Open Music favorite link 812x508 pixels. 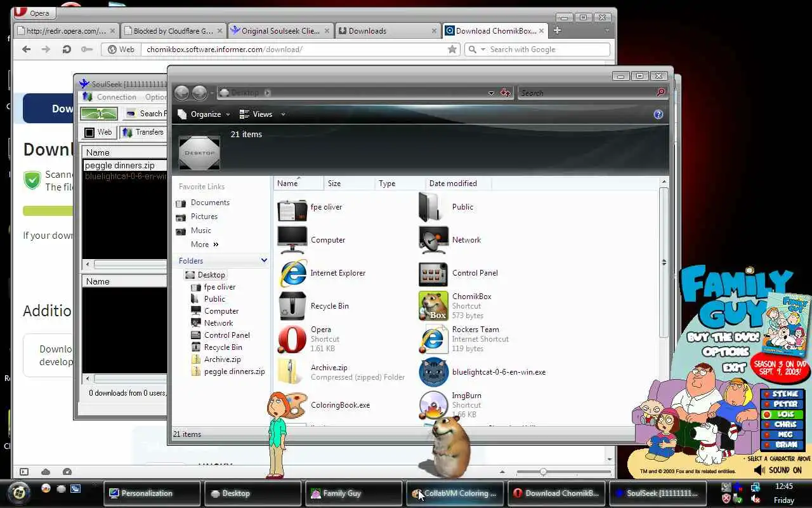(x=201, y=231)
